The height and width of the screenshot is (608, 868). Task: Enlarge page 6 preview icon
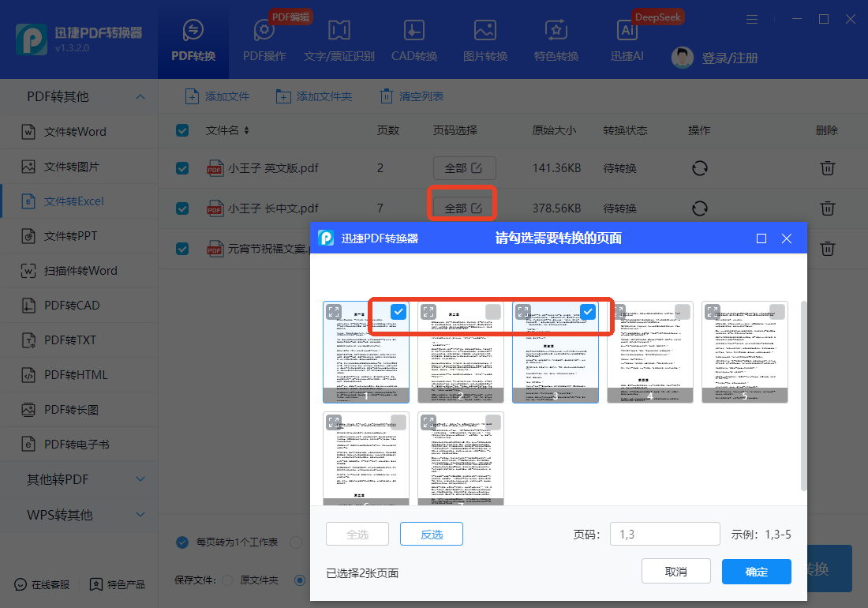[334, 422]
